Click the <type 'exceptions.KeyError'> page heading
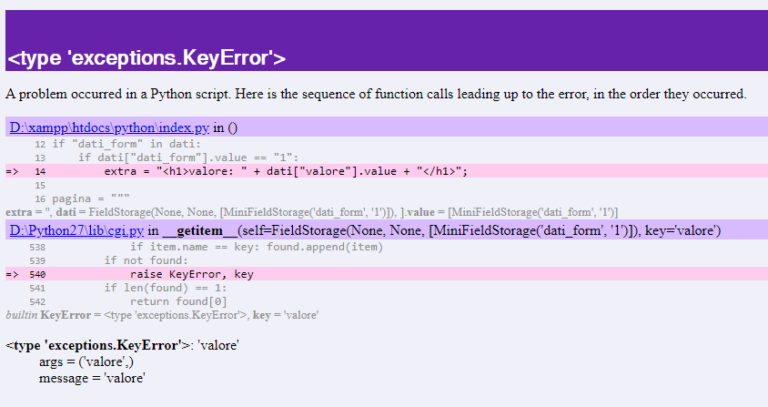The height and width of the screenshot is (407, 768). tap(147, 58)
